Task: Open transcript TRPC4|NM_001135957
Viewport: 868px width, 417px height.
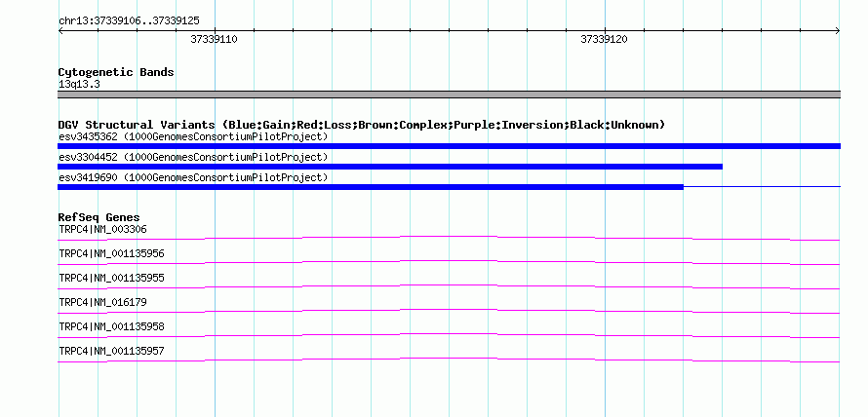Action: (x=111, y=351)
